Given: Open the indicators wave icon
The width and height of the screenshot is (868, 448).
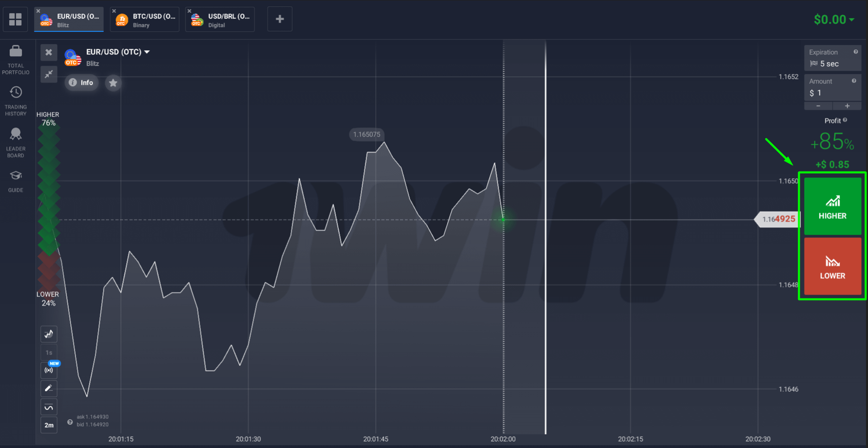Looking at the screenshot, I should tap(49, 407).
